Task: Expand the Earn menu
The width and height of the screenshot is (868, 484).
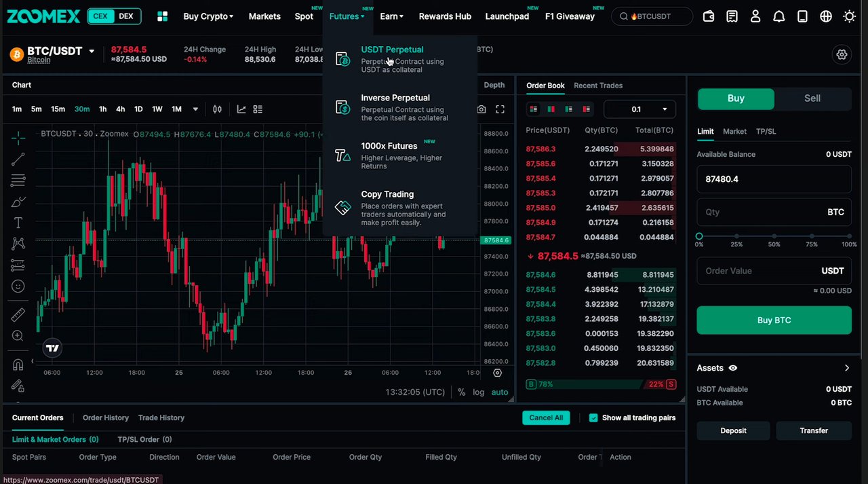Action: 392,16
